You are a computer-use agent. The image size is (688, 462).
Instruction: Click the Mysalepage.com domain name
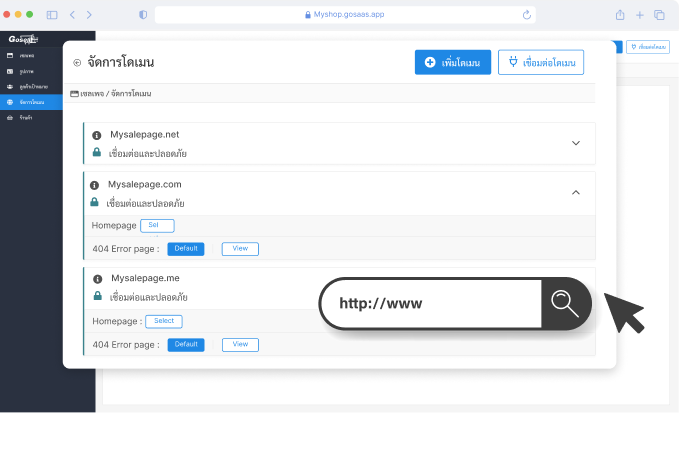(x=144, y=184)
